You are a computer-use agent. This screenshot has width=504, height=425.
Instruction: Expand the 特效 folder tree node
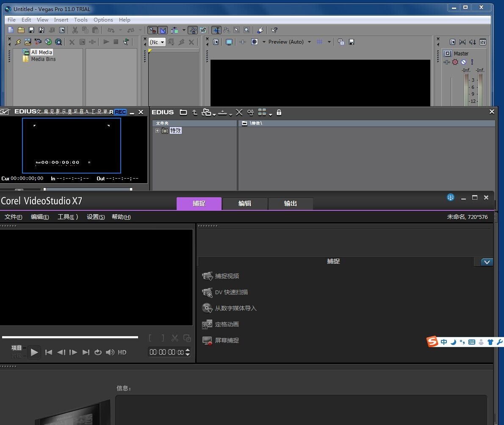(x=157, y=130)
